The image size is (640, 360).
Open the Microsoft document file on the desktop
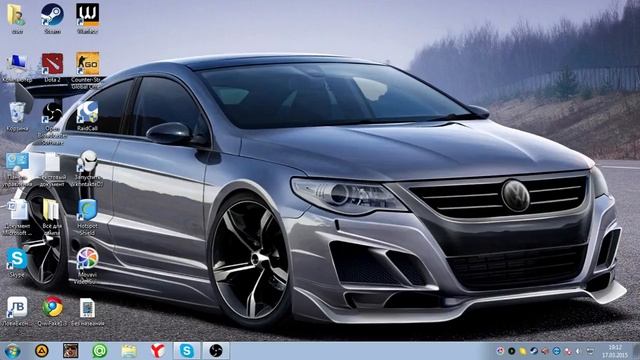(x=17, y=211)
